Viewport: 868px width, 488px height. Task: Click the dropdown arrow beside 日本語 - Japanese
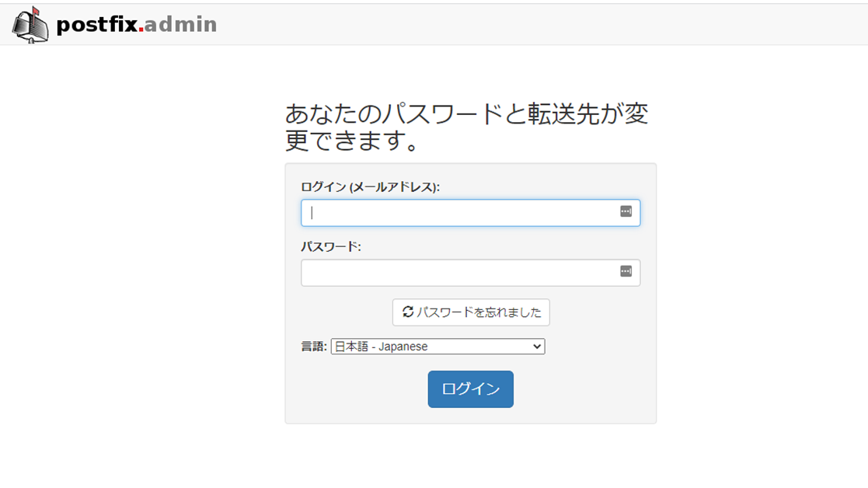[x=538, y=346]
